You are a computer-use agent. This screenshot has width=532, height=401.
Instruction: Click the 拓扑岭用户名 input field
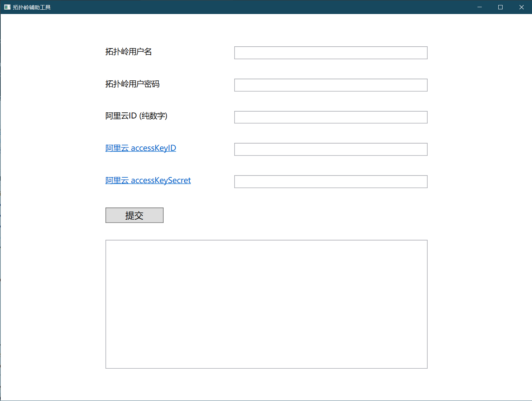[x=331, y=53]
